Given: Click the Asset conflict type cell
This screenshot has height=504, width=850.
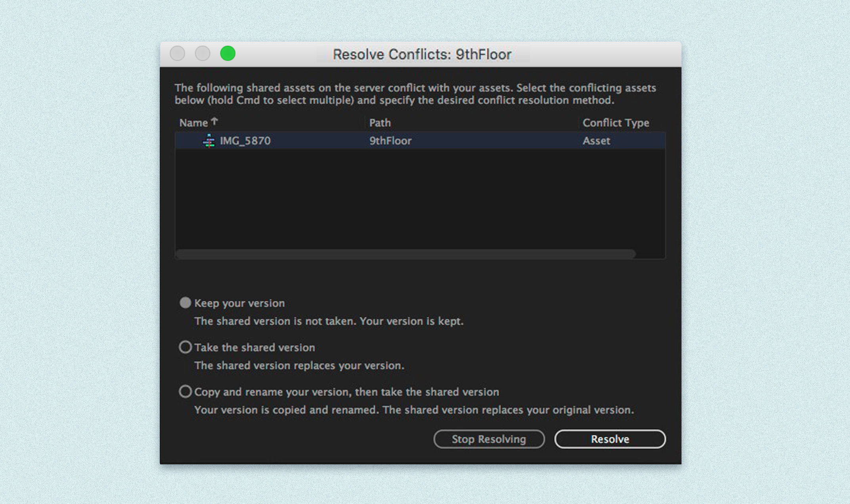Looking at the screenshot, I should click(x=596, y=141).
